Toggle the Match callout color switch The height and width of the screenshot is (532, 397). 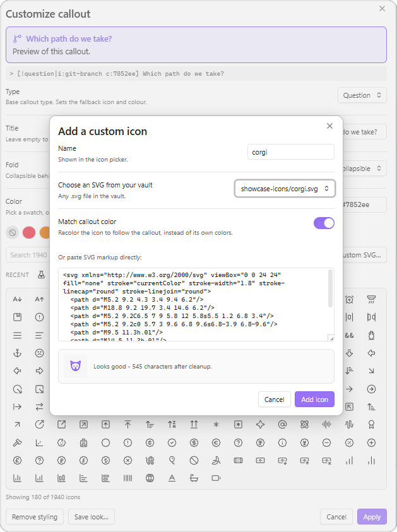324,223
